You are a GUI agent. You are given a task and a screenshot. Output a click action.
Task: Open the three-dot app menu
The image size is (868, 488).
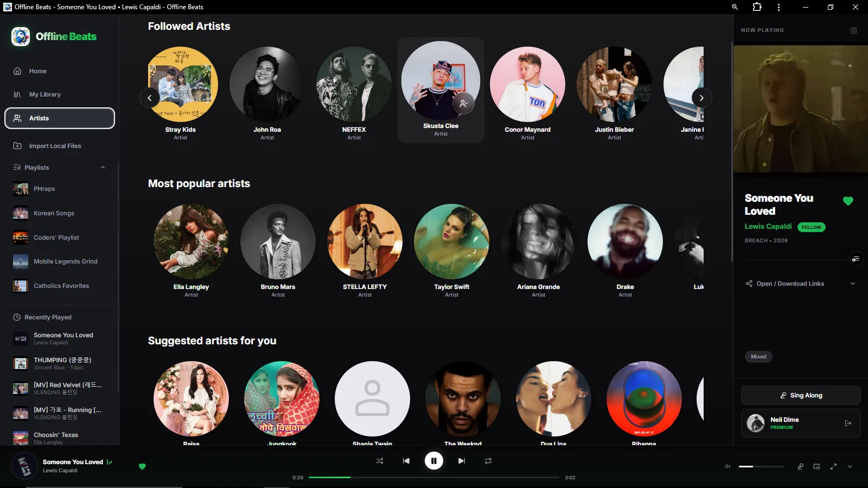click(778, 7)
